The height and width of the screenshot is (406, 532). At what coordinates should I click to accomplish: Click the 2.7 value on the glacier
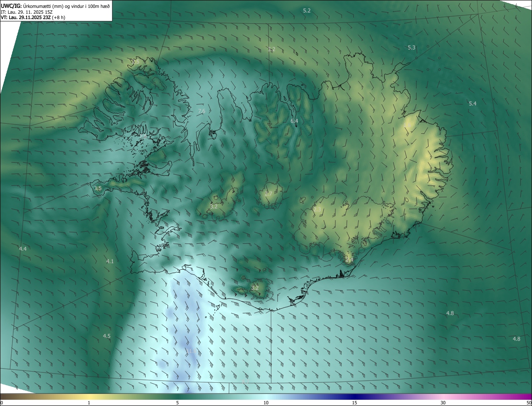[x=268, y=193]
